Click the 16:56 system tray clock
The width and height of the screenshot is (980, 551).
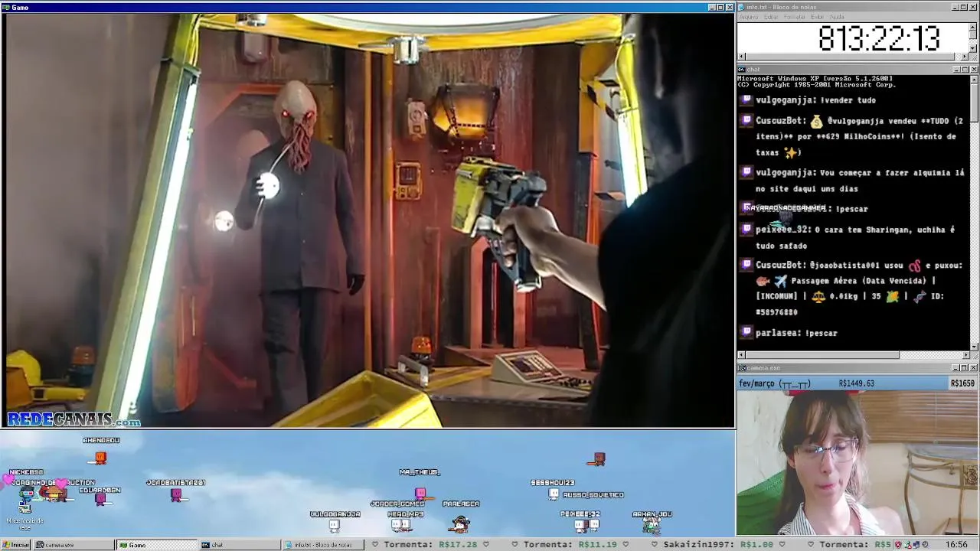point(956,545)
